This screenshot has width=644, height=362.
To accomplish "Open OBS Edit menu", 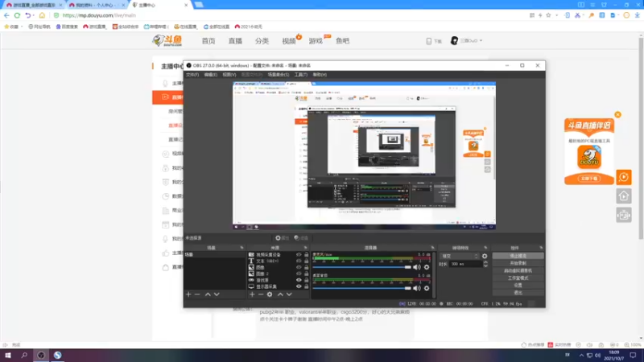I will tap(211, 75).
